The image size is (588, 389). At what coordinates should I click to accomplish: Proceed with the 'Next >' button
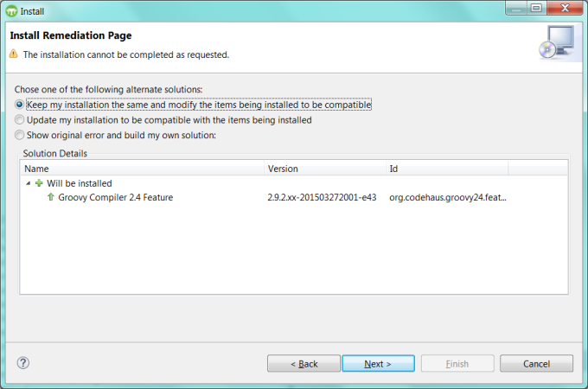pyautogui.click(x=378, y=364)
